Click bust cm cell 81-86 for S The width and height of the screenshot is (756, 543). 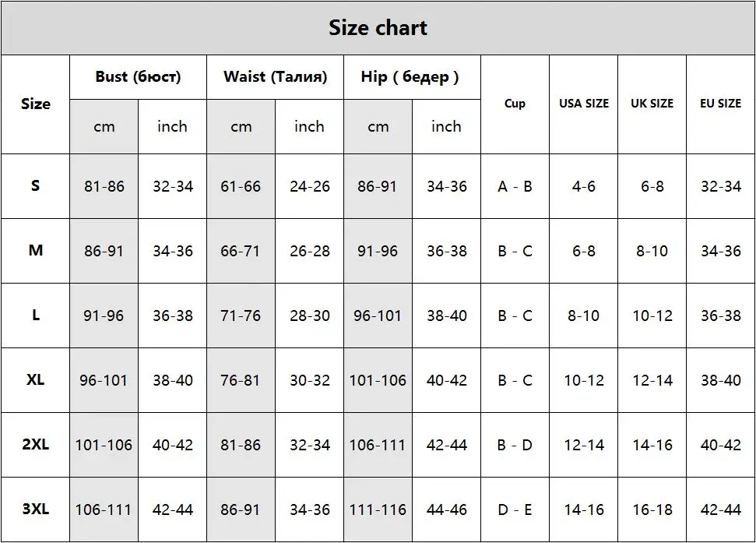click(x=104, y=186)
